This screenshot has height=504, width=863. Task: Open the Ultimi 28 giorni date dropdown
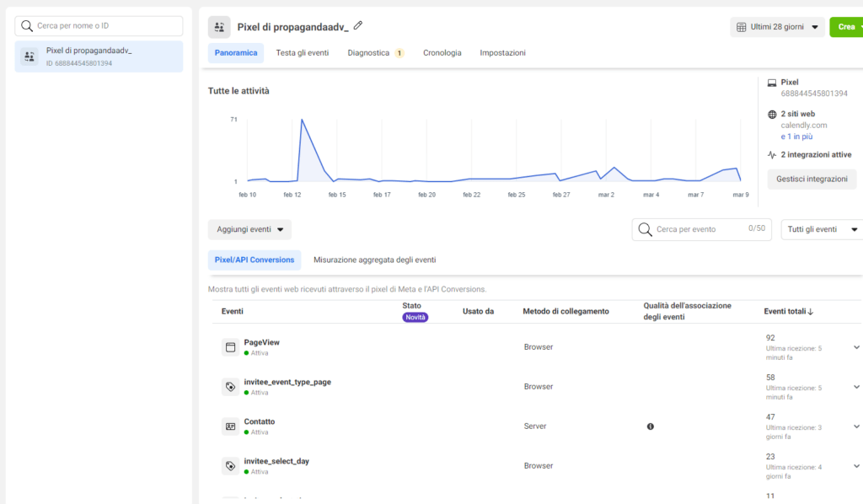click(777, 27)
